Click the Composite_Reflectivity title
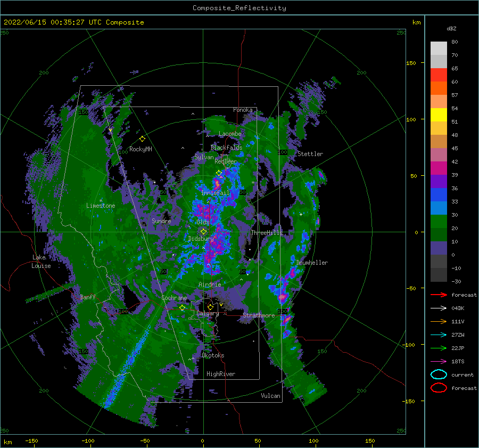The width and height of the screenshot is (479, 448). coord(240,8)
